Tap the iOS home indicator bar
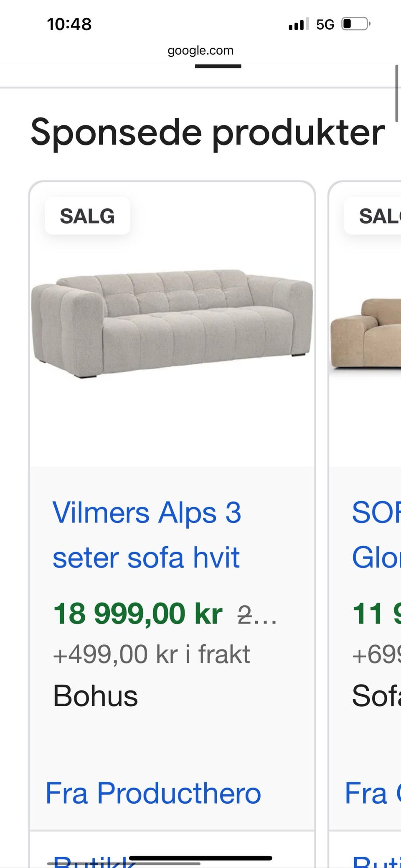This screenshot has width=401, height=868. pyautogui.click(x=200, y=858)
